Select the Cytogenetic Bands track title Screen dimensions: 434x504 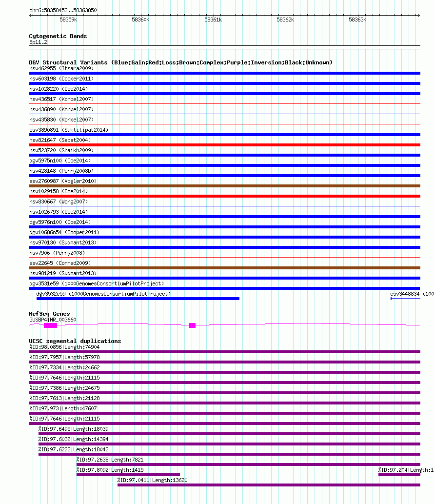click(58, 36)
